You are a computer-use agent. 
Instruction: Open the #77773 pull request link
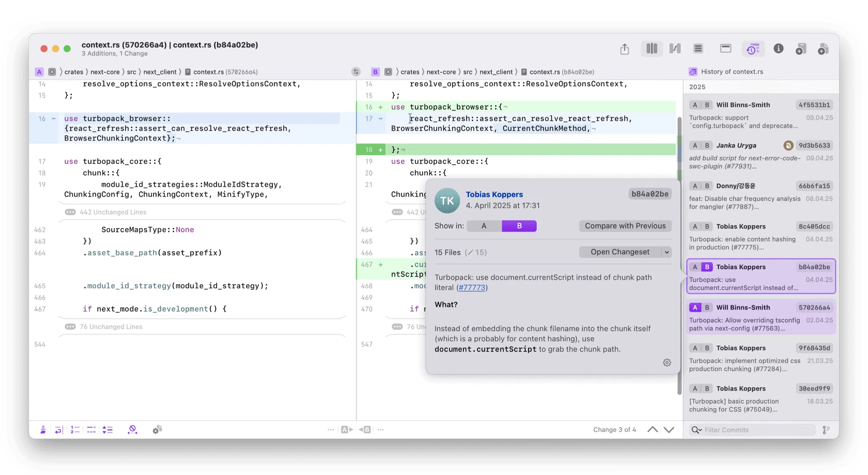tap(471, 288)
